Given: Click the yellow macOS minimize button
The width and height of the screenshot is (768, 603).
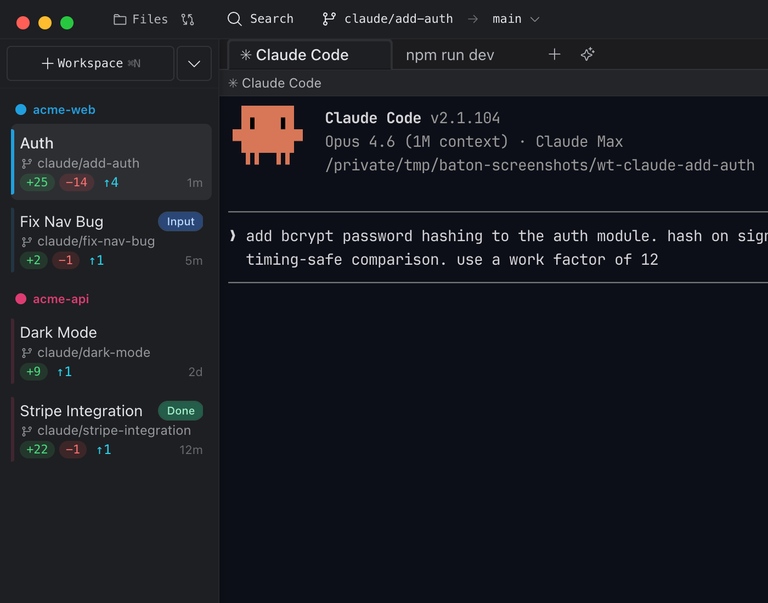Looking at the screenshot, I should [45, 23].
